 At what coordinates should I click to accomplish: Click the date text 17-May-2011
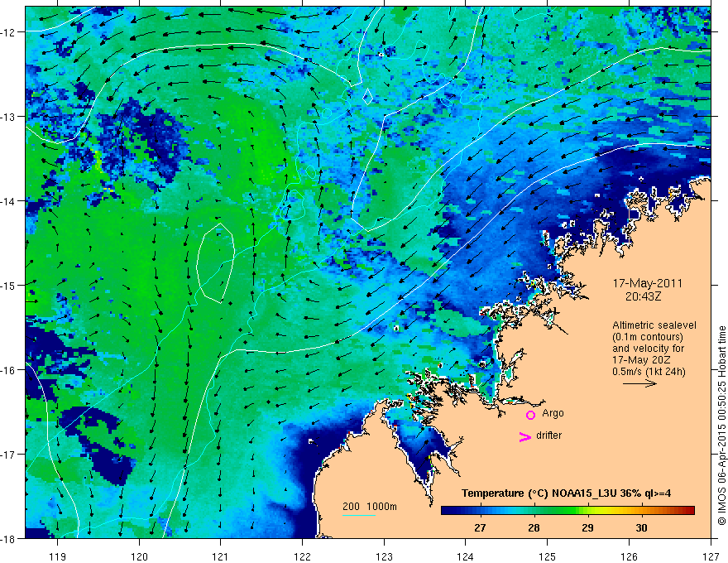(x=648, y=283)
